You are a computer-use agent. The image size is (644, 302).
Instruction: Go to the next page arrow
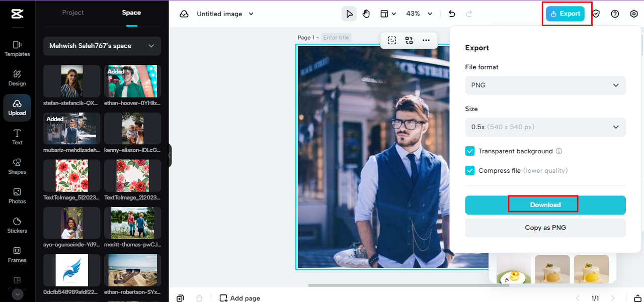[x=612, y=298]
